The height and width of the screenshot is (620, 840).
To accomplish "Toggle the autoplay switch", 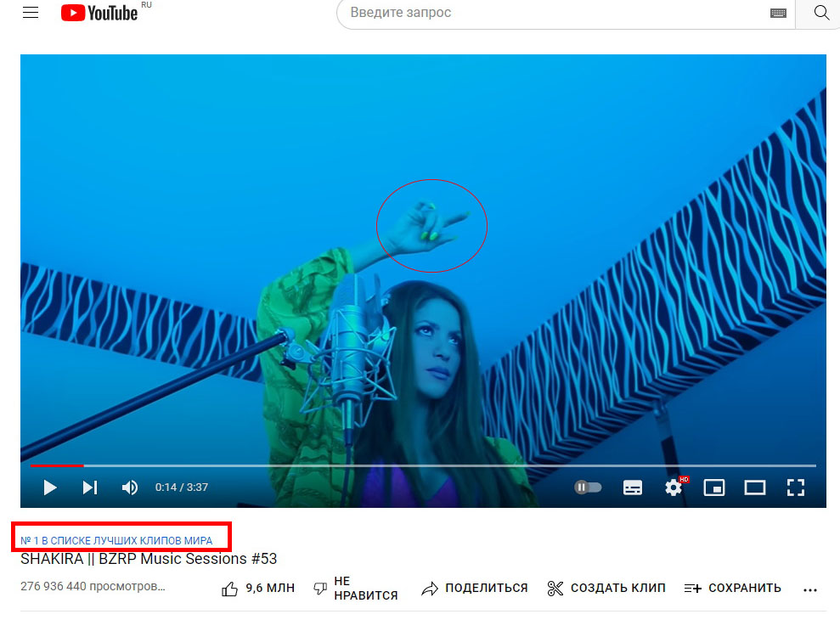I will coord(588,488).
